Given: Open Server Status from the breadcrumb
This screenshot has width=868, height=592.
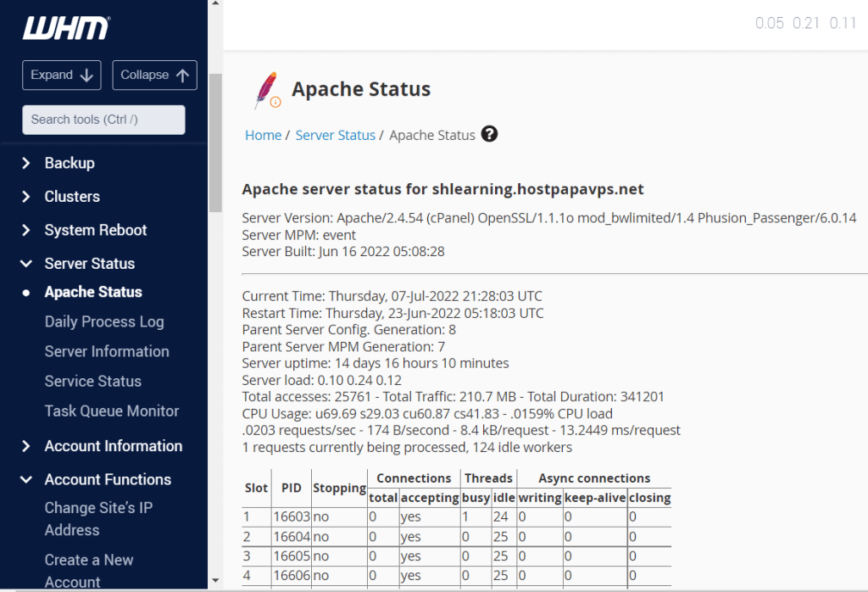Looking at the screenshot, I should pyautogui.click(x=335, y=134).
